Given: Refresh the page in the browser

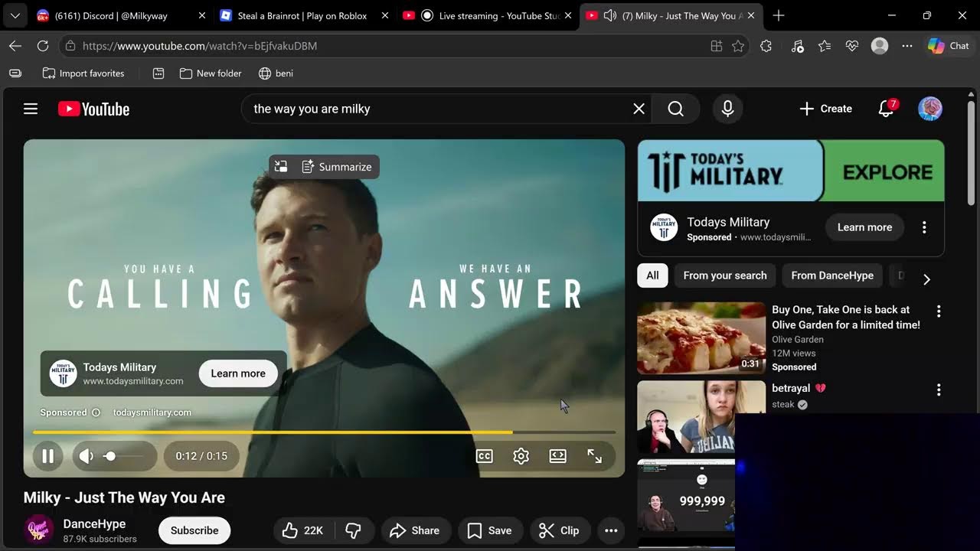Looking at the screenshot, I should pos(43,46).
